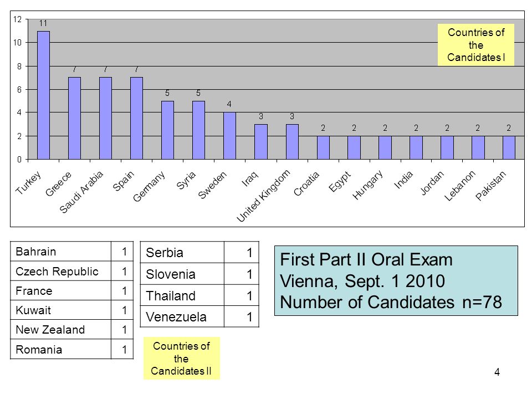
Task: Click the Serbia table cell
Action: click(x=182, y=253)
